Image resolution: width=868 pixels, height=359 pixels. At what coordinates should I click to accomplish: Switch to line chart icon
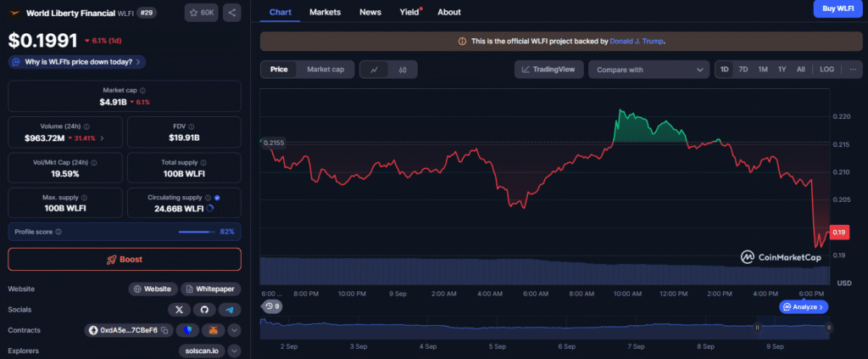[x=374, y=70]
